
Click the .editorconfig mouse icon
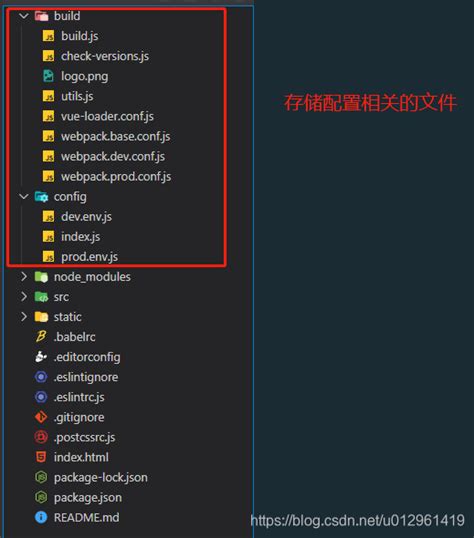coord(41,357)
